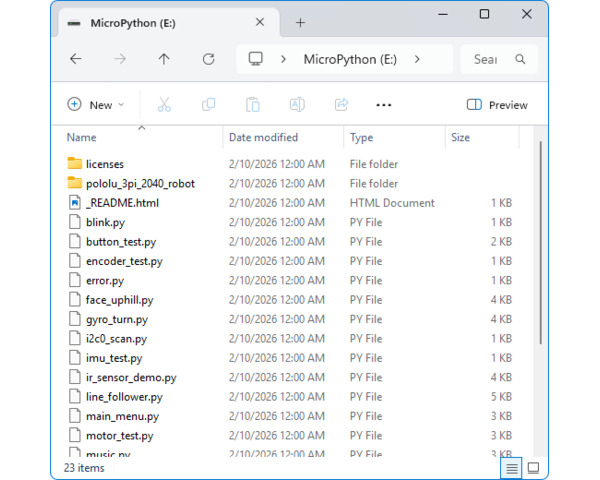Click the button_test.py file icon
600x480 pixels.
[75, 241]
